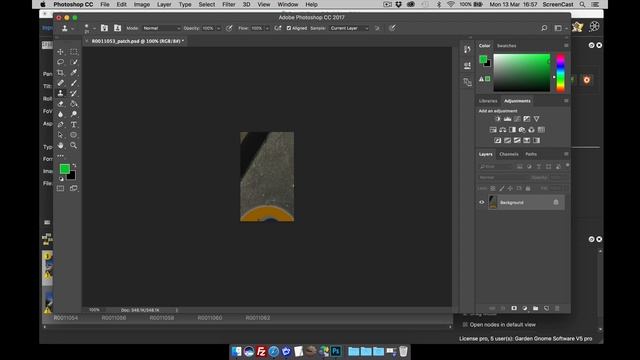Open the Clone Source panel
This screenshot has width=640, height=360.
coord(118,28)
